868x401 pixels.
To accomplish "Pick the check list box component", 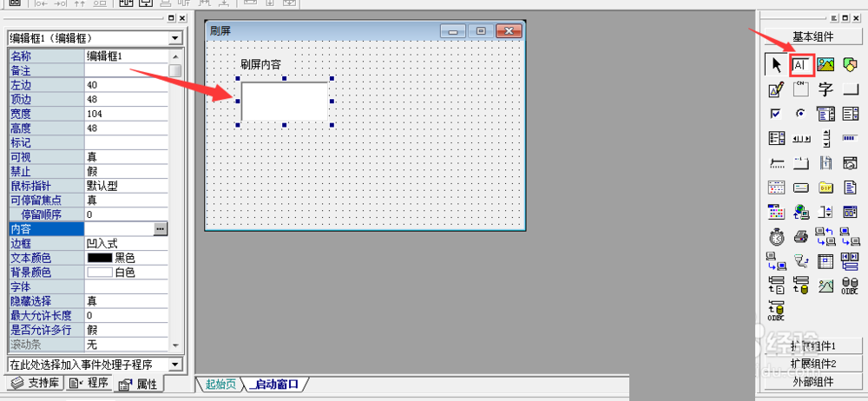I will [x=777, y=138].
